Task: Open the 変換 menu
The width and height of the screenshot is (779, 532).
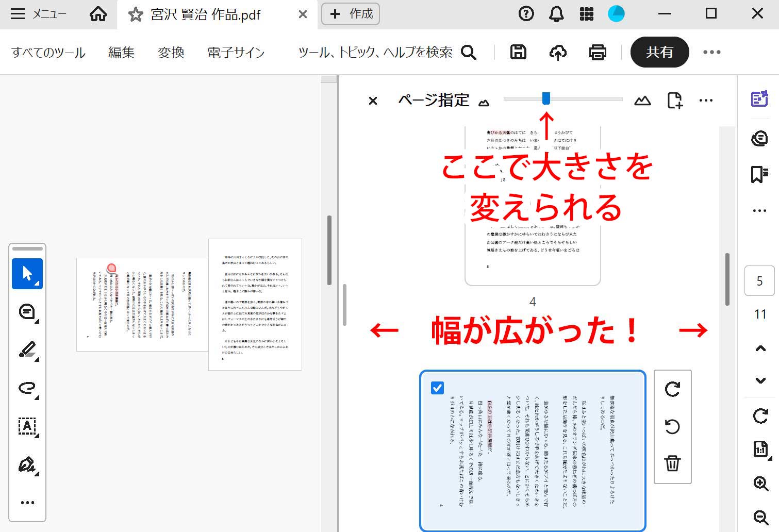Action: coord(171,52)
